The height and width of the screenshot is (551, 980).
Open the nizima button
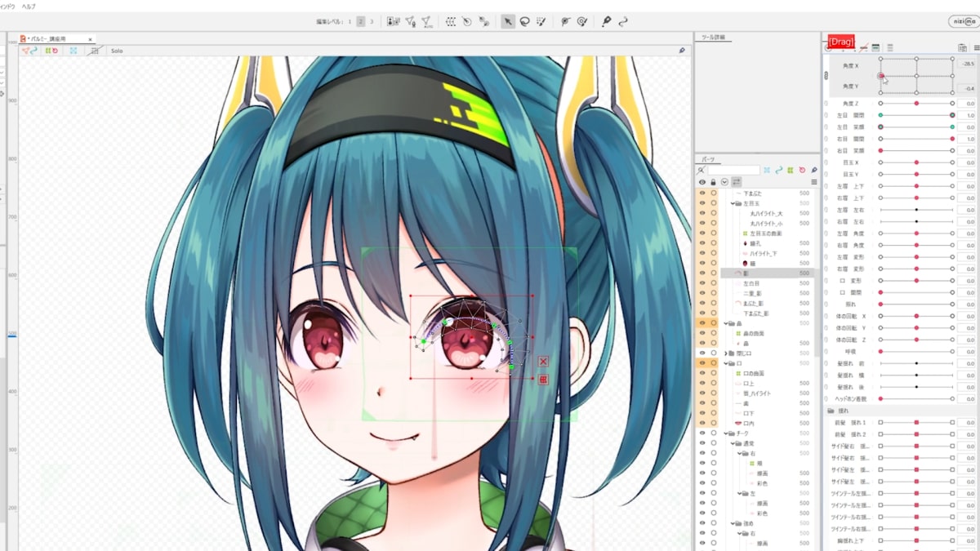coord(963,22)
